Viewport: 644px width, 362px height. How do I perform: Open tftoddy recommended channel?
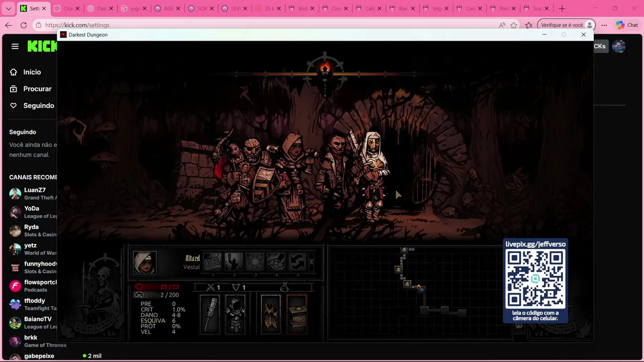(x=32, y=304)
